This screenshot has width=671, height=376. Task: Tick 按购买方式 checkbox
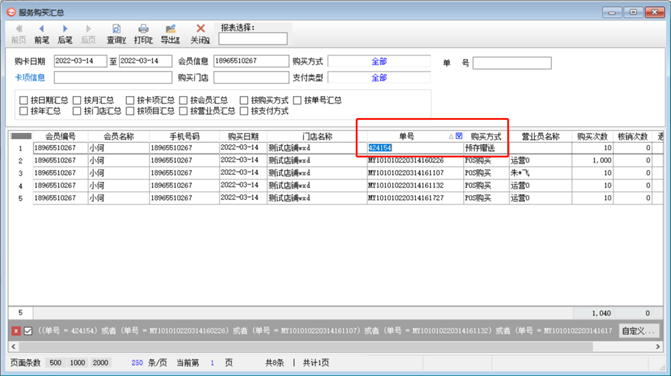pyautogui.click(x=244, y=100)
